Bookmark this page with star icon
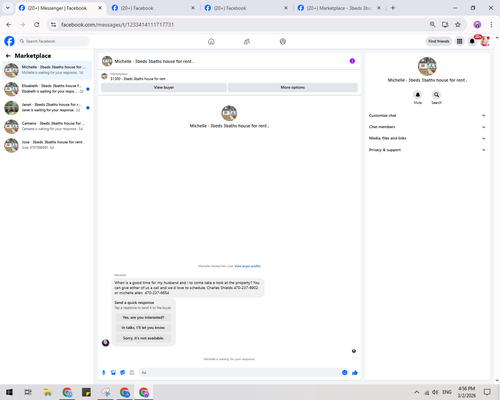 pos(458,24)
